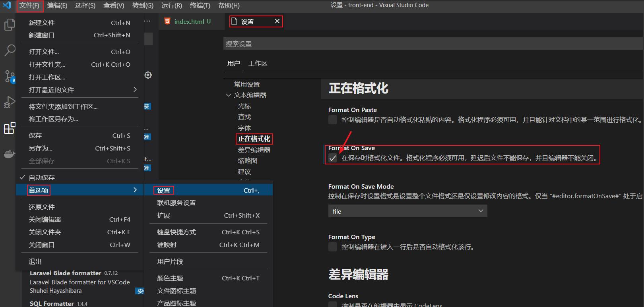Enable the Format On Paste checkbox

(333, 120)
